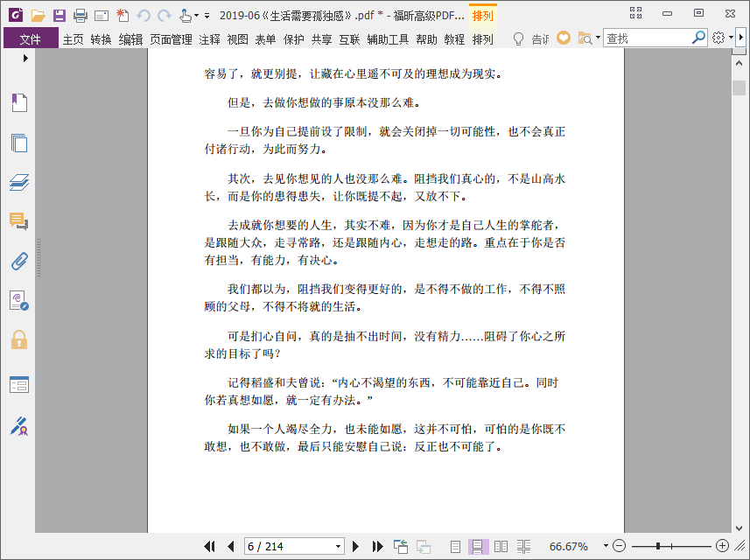This screenshot has height=560, width=750.
Task: Open the 共享 tab
Action: (321, 39)
